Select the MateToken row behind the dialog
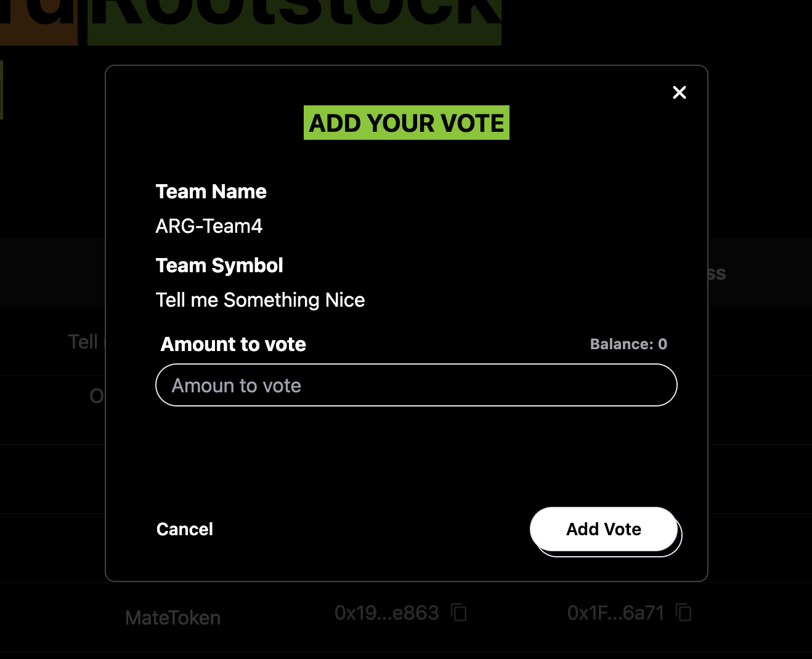Viewport: 812px width, 659px height. (x=173, y=618)
